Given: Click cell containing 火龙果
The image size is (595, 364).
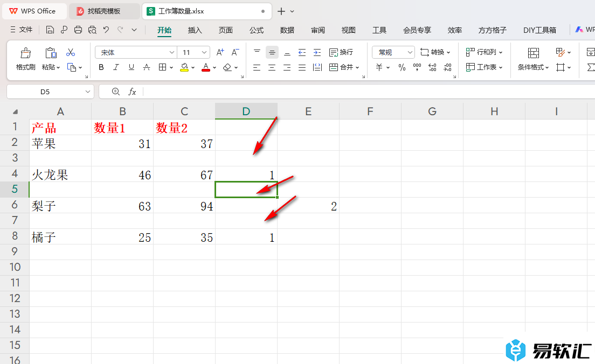Looking at the screenshot, I should tap(60, 174).
